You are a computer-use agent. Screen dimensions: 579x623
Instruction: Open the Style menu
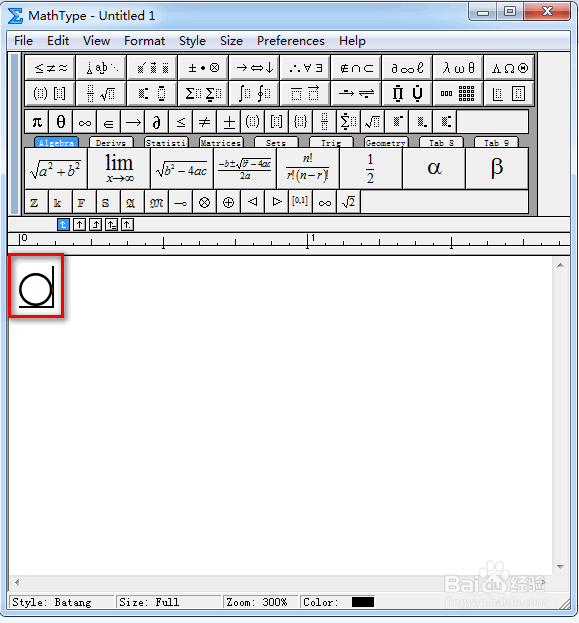pos(192,41)
